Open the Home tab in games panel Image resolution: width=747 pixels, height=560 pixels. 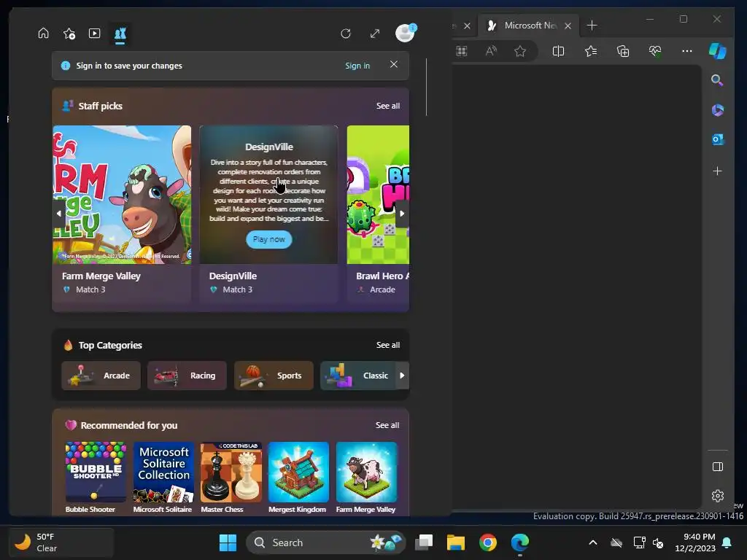(43, 34)
